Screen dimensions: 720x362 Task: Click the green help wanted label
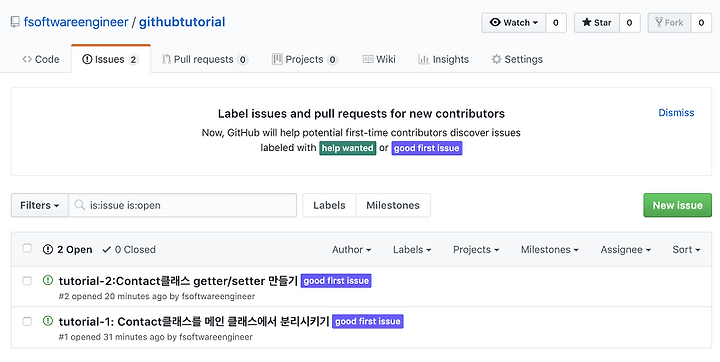click(x=348, y=148)
